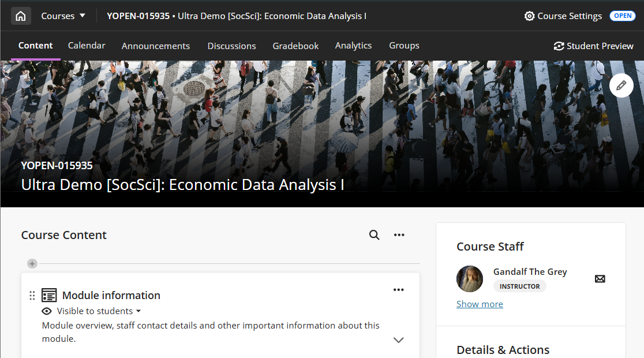
Task: Open the Courses dropdown menu
Action: [63, 16]
